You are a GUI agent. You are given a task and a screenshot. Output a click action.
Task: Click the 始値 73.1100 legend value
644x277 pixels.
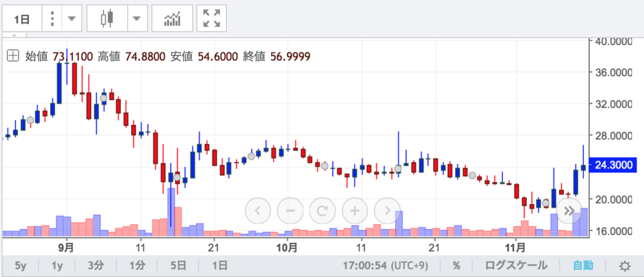tap(59, 56)
